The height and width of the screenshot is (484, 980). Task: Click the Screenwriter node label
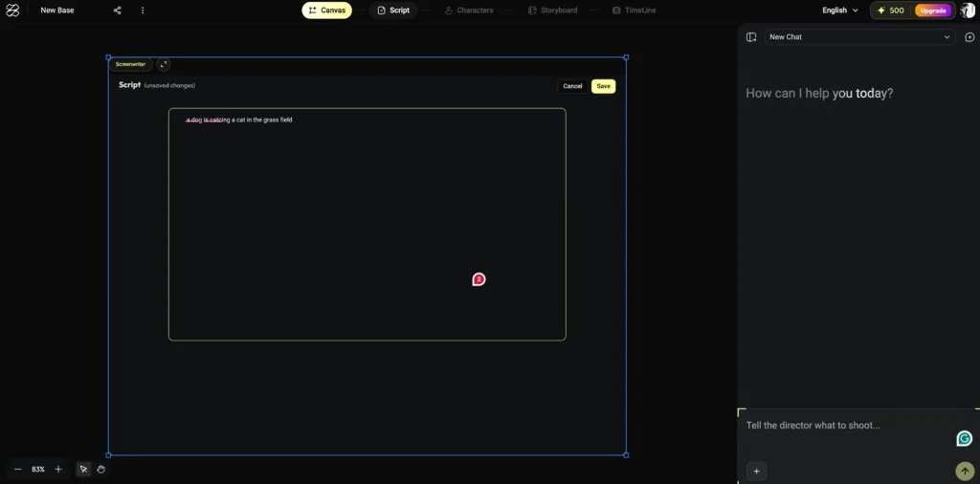(130, 64)
